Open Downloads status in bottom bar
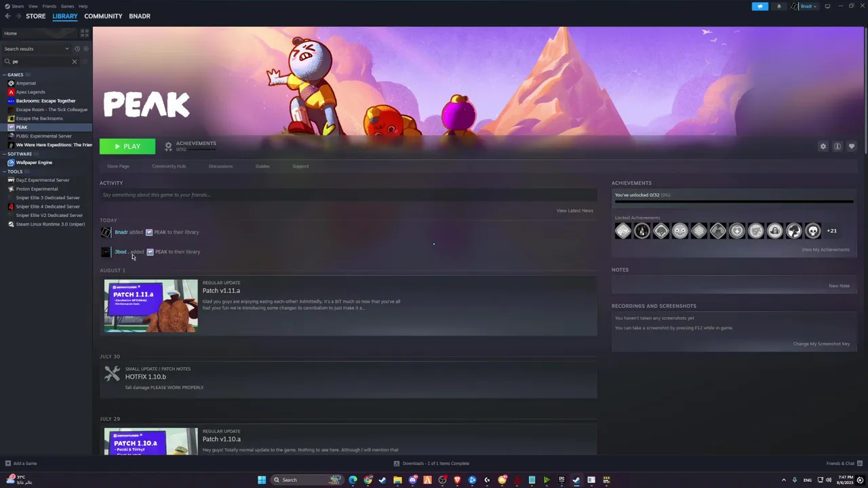This screenshot has width=868, height=488. click(x=431, y=464)
